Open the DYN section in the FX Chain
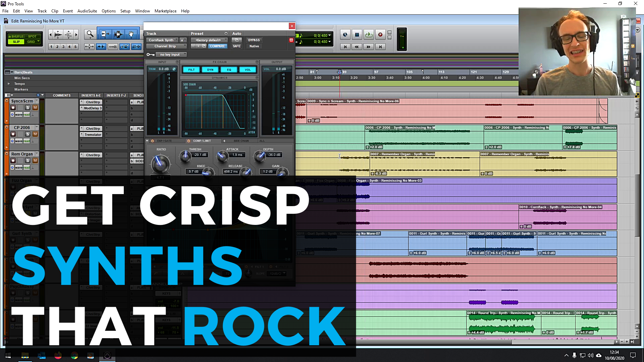Viewport: 644px width, 362px height. coord(210,69)
